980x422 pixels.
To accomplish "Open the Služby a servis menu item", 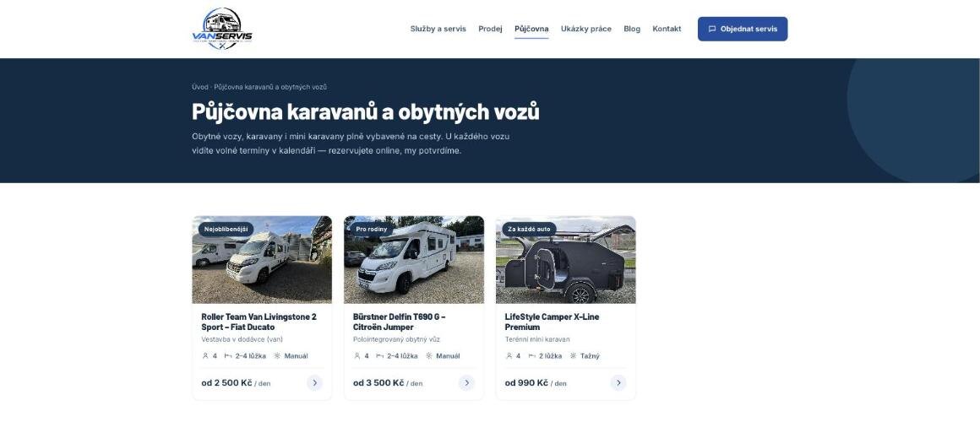I will tap(438, 29).
